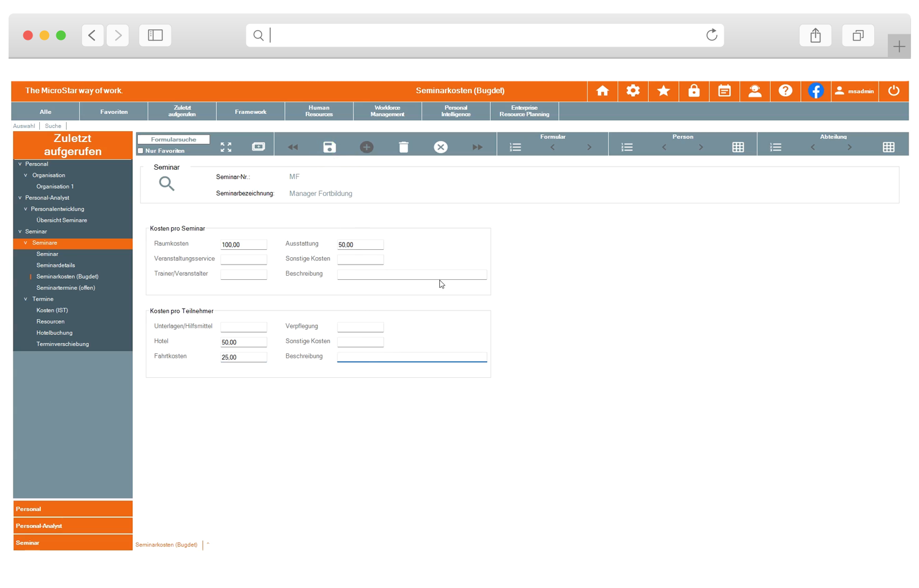Collapse the highlighted Seminare tree node

(x=26, y=243)
